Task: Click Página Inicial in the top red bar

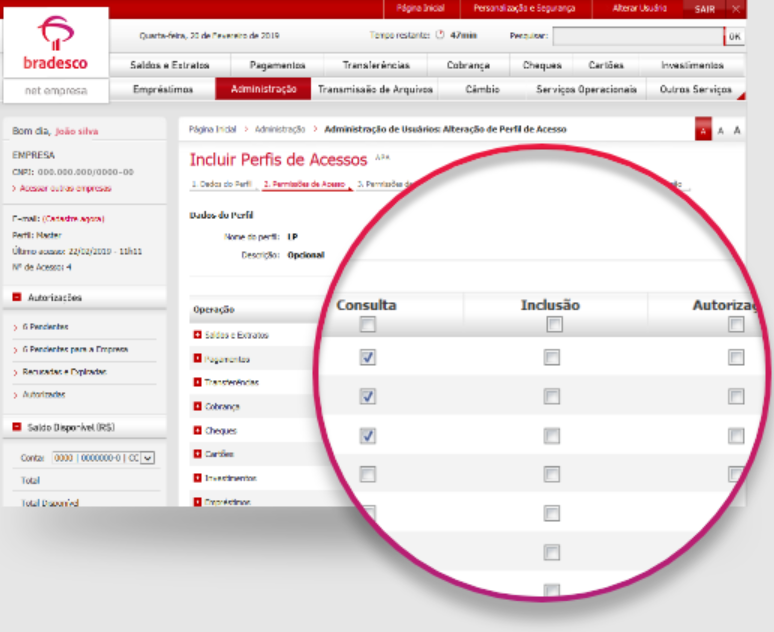Action: coord(421,8)
